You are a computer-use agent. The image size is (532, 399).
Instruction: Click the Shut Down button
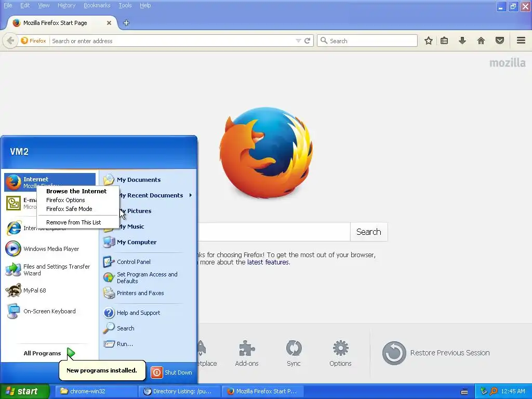[171, 372]
